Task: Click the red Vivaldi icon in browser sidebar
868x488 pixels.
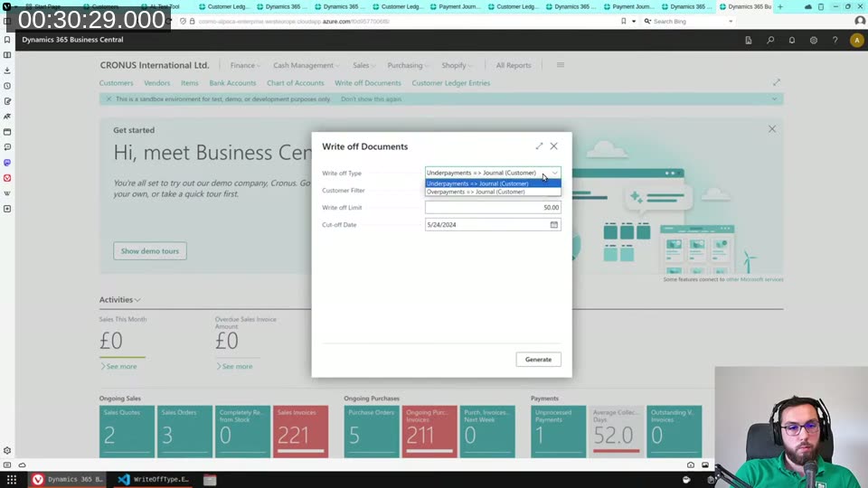Action: (7, 178)
